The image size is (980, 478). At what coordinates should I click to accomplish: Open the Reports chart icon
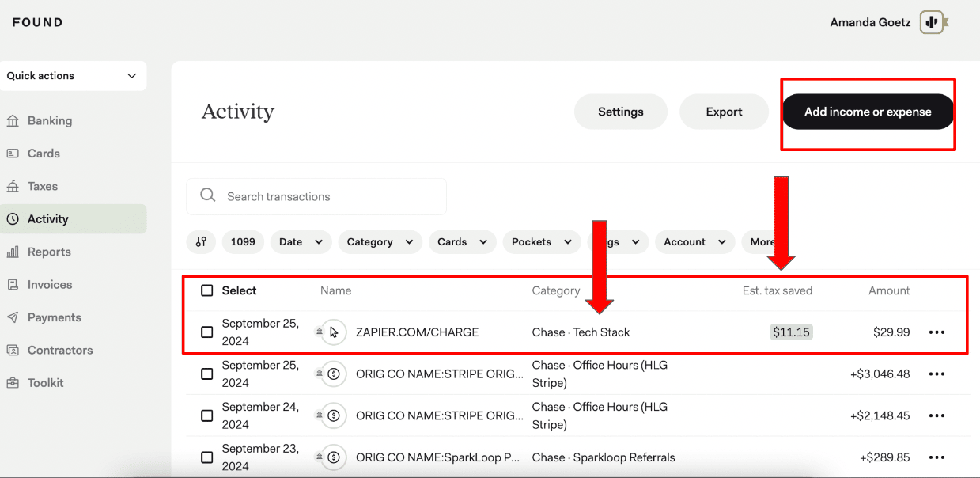(x=13, y=252)
